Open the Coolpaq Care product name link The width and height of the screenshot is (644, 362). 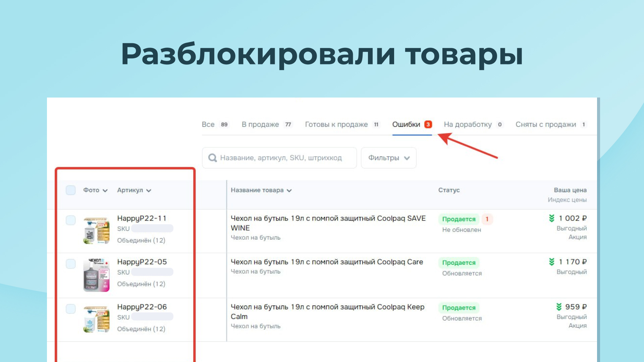click(x=326, y=262)
